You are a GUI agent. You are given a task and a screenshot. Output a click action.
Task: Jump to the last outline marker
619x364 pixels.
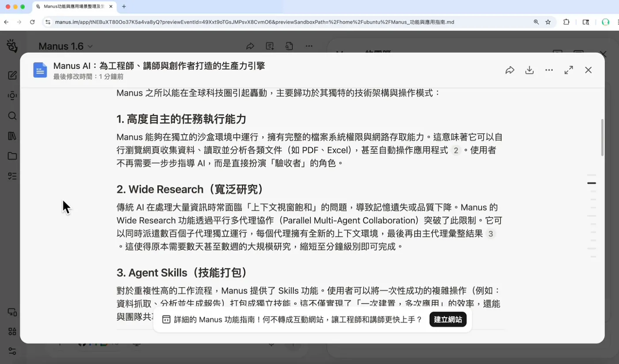[593, 257]
